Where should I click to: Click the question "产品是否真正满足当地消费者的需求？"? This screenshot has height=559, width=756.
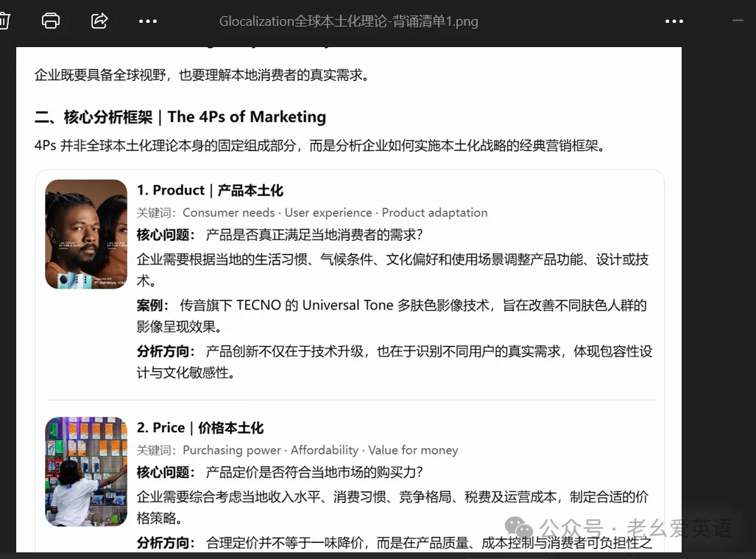pos(314,235)
